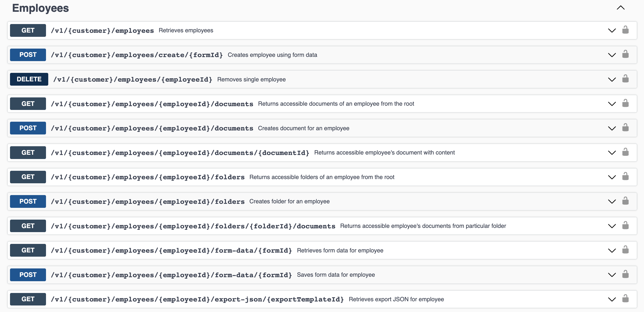The height and width of the screenshot is (312, 644).
Task: Click lock icon for Creates document for an employee
Action: point(625,127)
